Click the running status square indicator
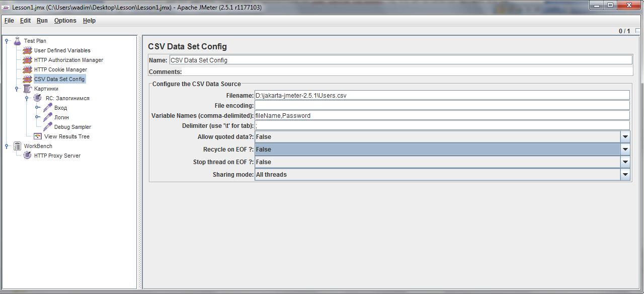Screen dimensions: 644x294 637,31
